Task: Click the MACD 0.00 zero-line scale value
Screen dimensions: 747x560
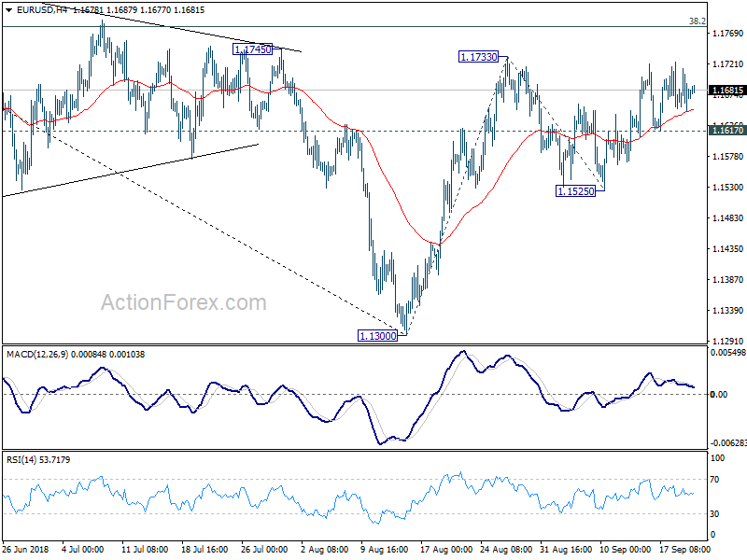Action: 718,394
